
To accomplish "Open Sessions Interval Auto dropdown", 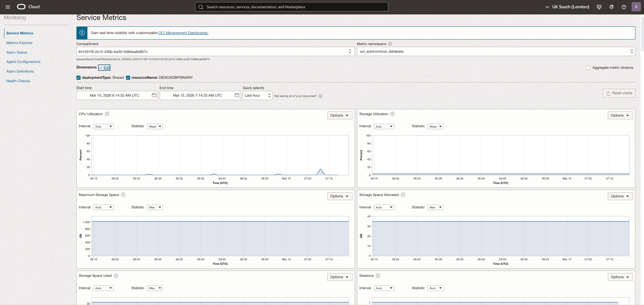I will [384, 288].
